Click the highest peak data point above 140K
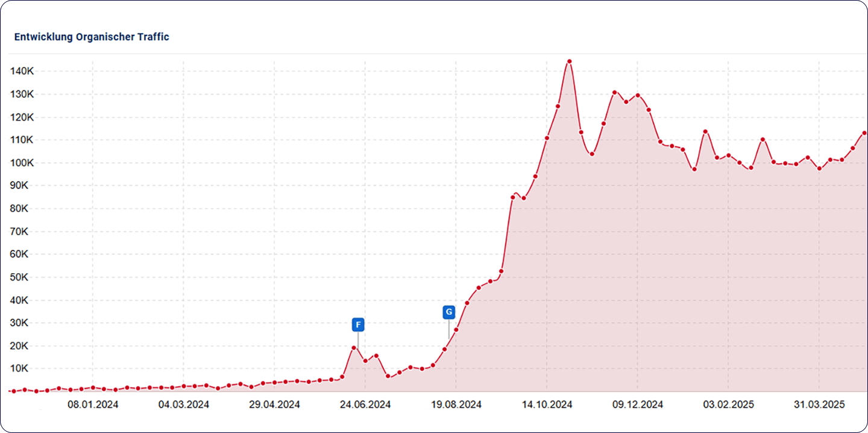 pos(569,62)
